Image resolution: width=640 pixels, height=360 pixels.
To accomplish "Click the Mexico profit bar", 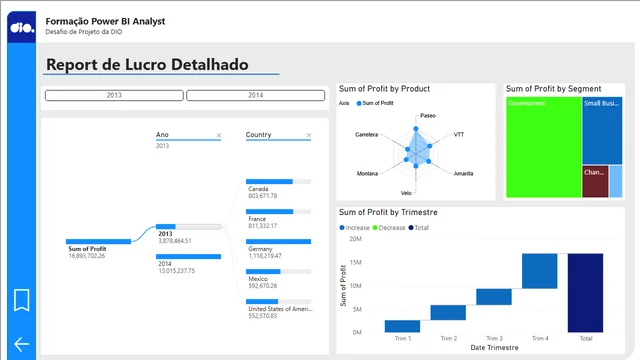I will click(278, 271).
